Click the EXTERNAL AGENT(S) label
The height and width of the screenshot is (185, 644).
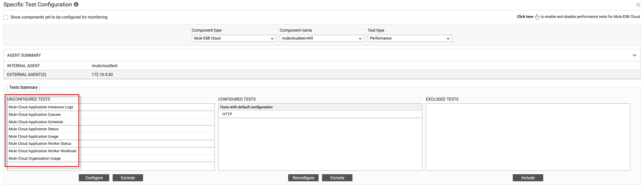[x=27, y=75]
